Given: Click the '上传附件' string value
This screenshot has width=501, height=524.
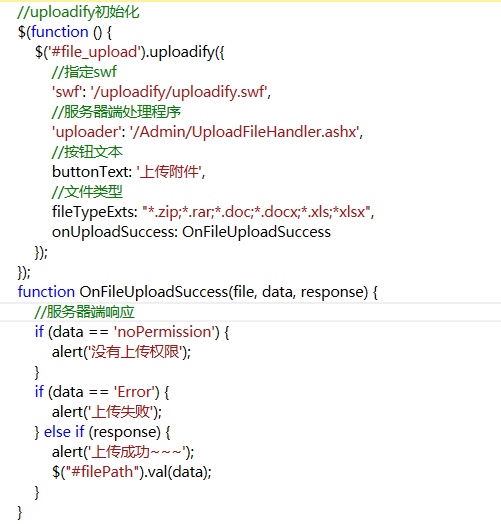Looking at the screenshot, I should click(169, 172).
